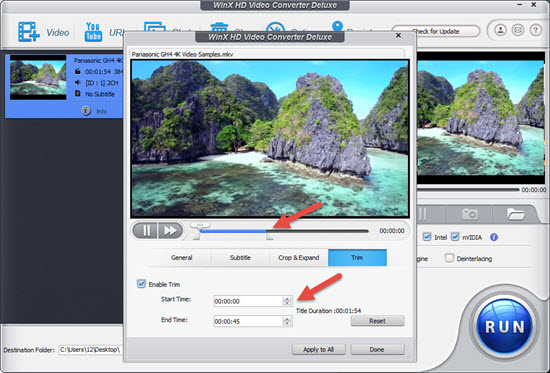Toggle the nVIDIA hardware checkbox
Screen dimensions: 550x373
pos(455,237)
